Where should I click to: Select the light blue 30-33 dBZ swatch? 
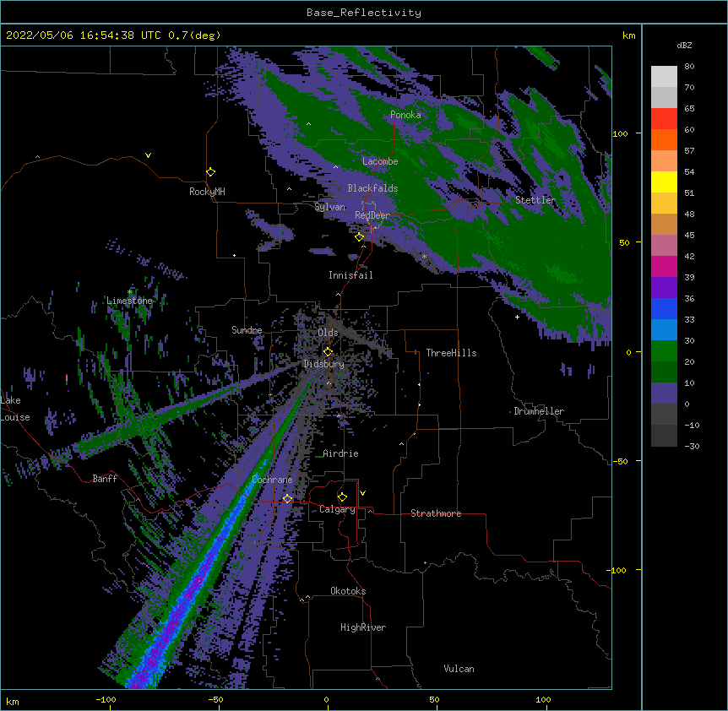pos(664,330)
